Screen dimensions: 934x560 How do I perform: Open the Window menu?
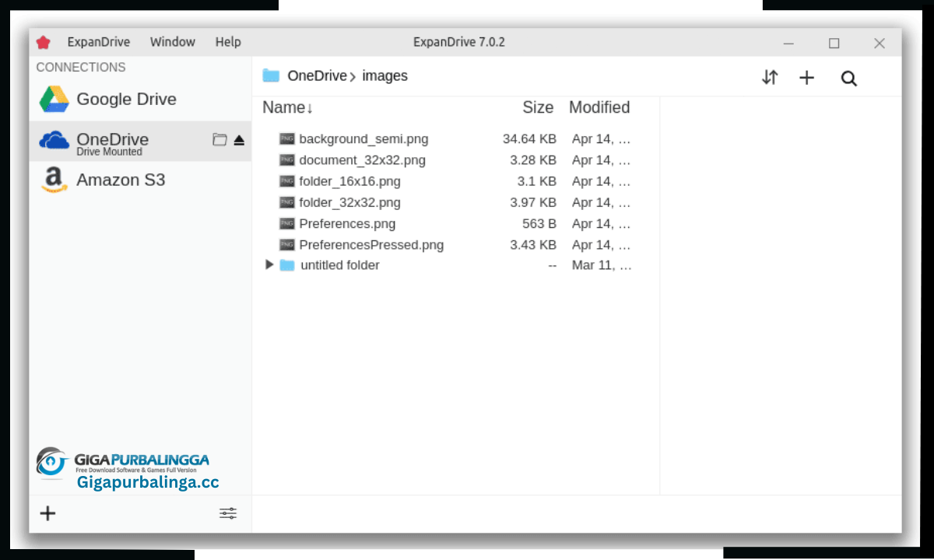coord(173,42)
